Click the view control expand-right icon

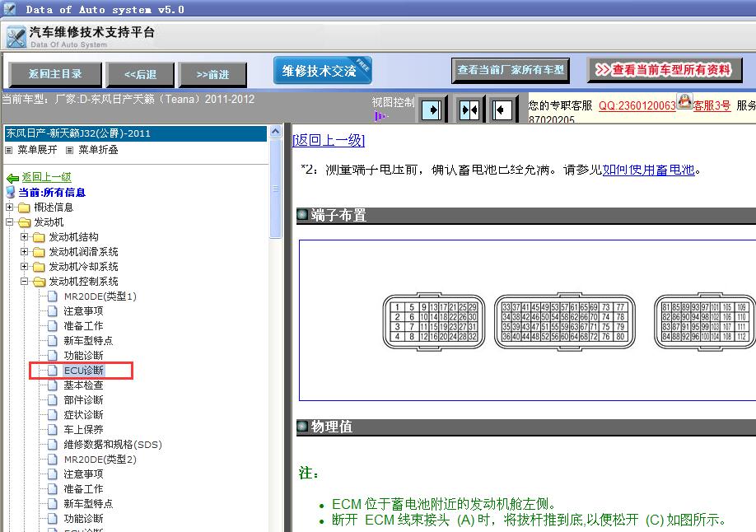click(431, 110)
